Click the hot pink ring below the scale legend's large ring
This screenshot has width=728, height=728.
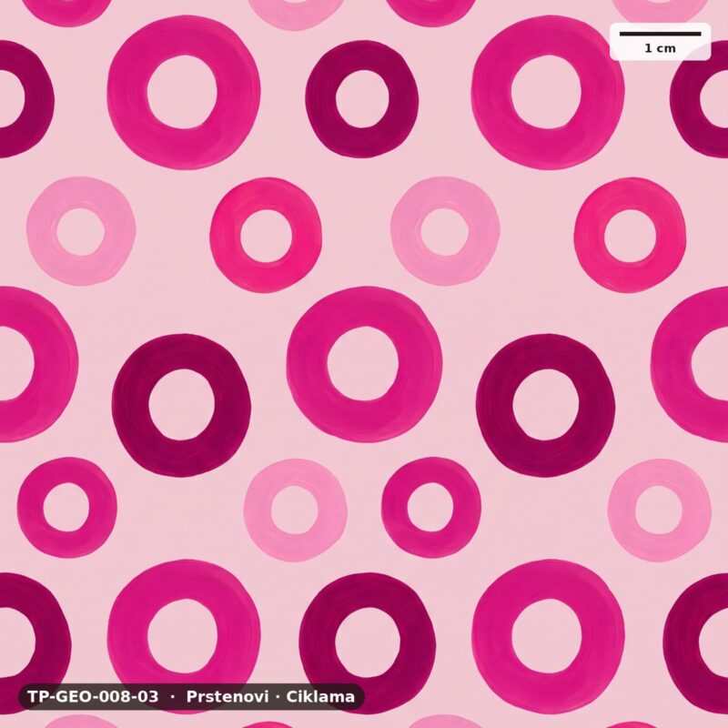(x=630, y=235)
